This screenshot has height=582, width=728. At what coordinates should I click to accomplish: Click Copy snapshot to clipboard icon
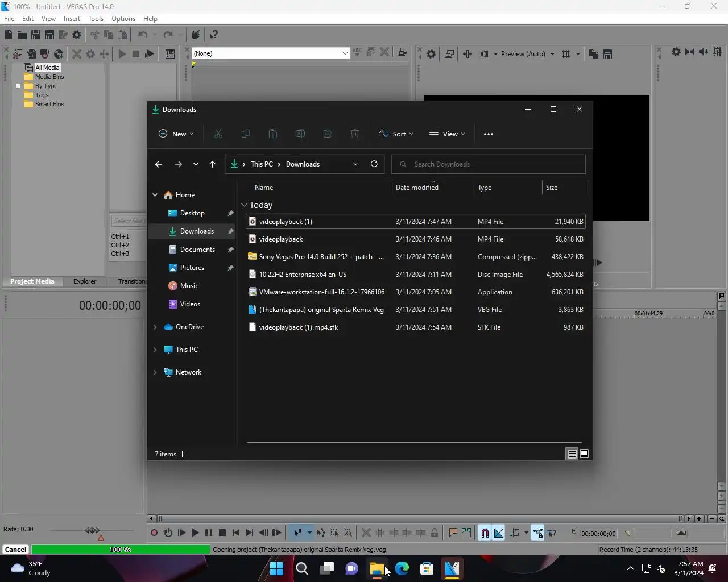click(593, 54)
